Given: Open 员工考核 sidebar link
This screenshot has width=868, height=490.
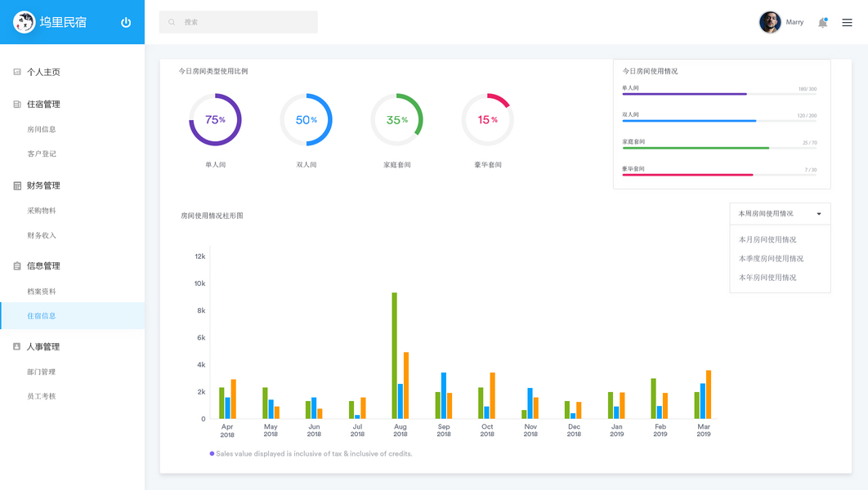Looking at the screenshot, I should pos(42,396).
